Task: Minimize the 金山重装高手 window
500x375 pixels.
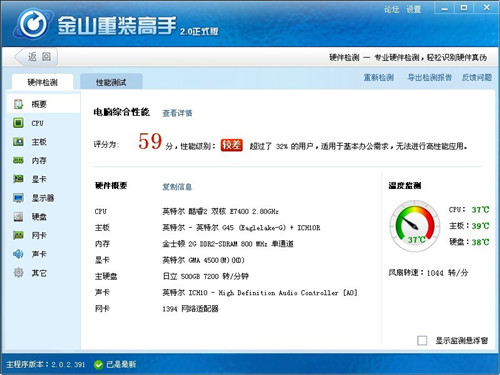Action: [x=444, y=9]
